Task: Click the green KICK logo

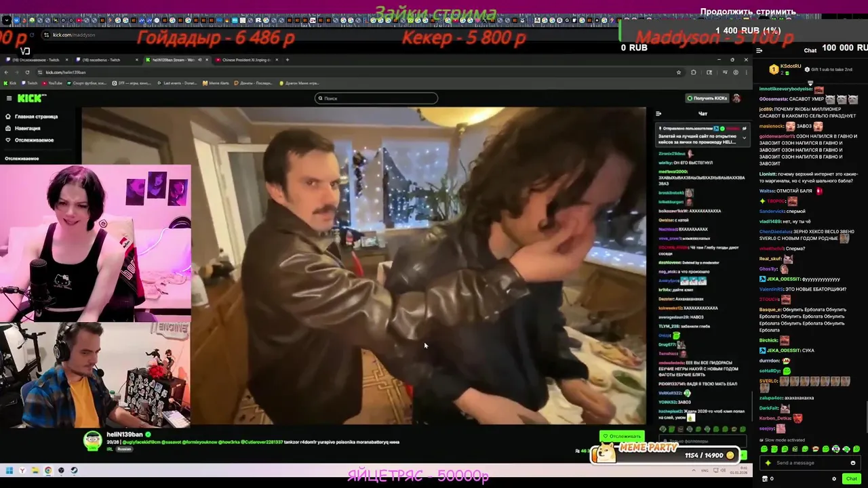Action: (x=31, y=98)
